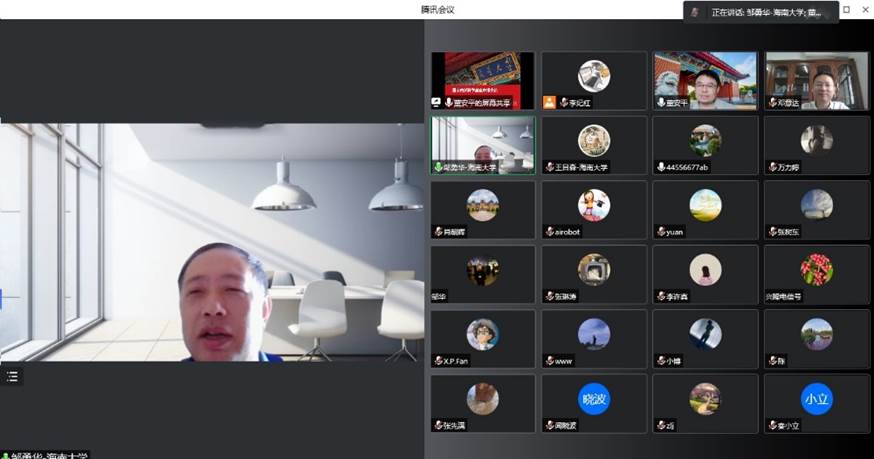Click the now-speaking indicator at top right
This screenshot has height=459, width=874.
760,12
